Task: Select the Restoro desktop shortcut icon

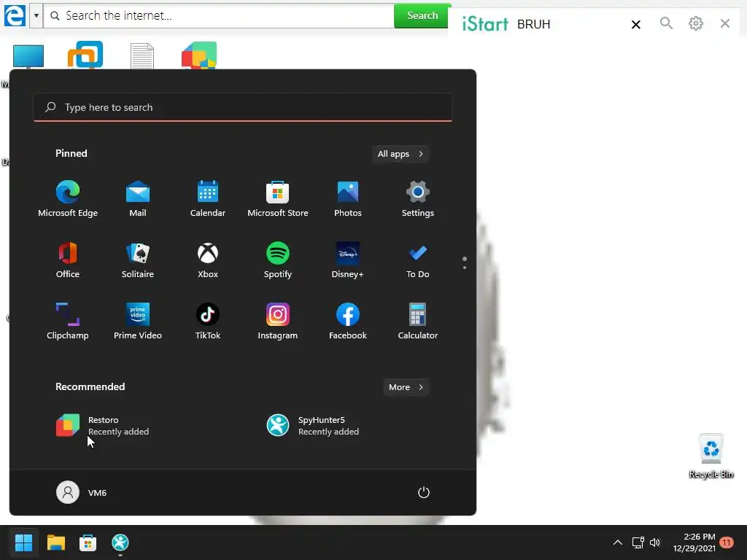Action: (x=199, y=55)
